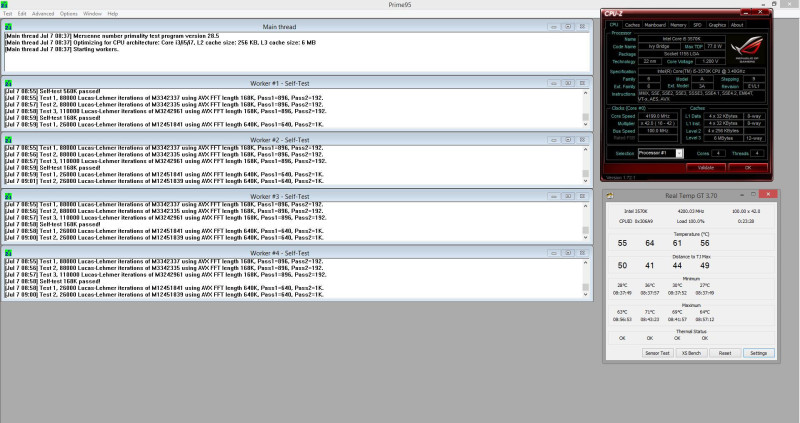Maximize the Worker #4 child window

568,253
